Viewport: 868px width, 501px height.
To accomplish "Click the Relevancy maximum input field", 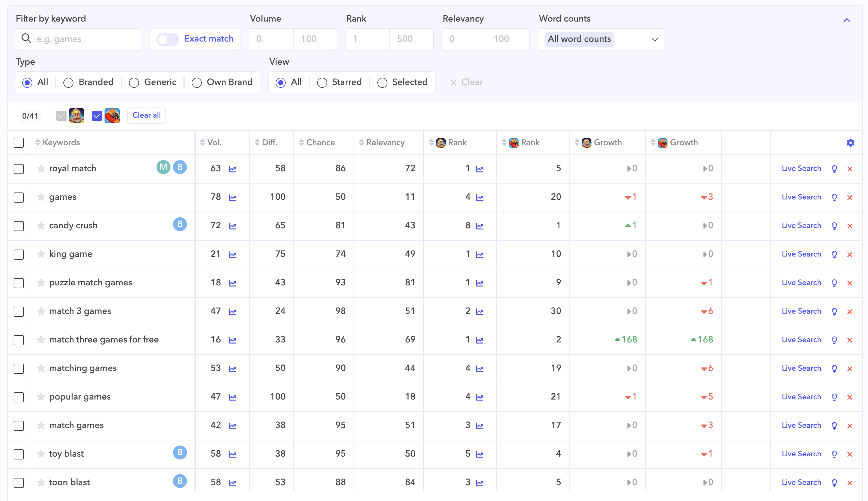I will (507, 39).
